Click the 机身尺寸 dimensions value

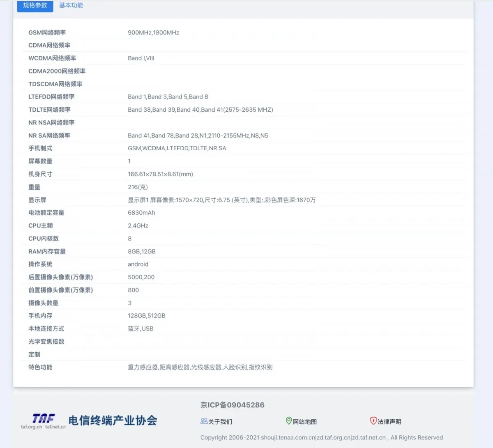[161, 174]
